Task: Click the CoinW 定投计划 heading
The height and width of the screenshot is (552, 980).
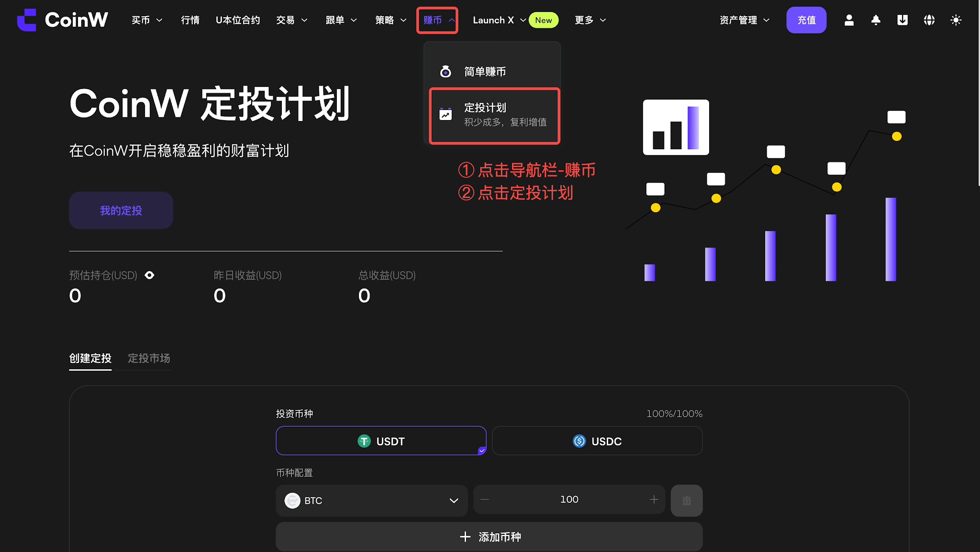Action: click(210, 103)
